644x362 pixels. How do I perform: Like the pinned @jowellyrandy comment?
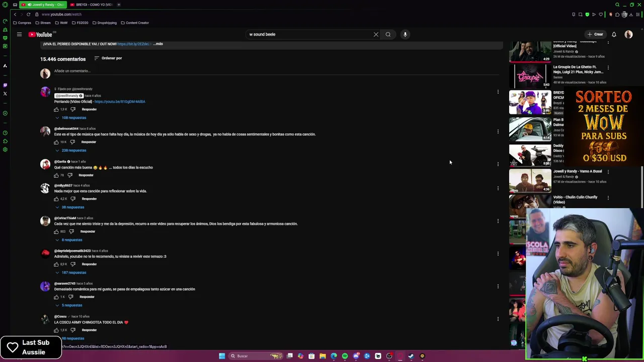pyautogui.click(x=56, y=109)
